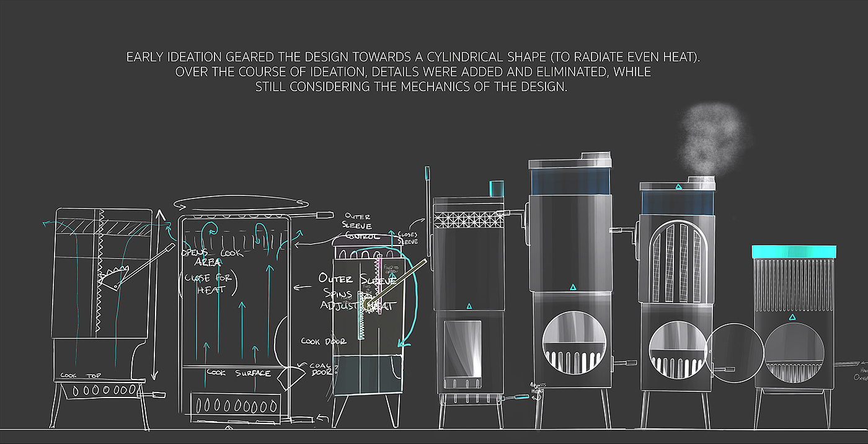Image resolution: width=868 pixels, height=444 pixels.
Task: Click the 'OPENS COOK AREA' handwritten note
Action: (x=213, y=258)
